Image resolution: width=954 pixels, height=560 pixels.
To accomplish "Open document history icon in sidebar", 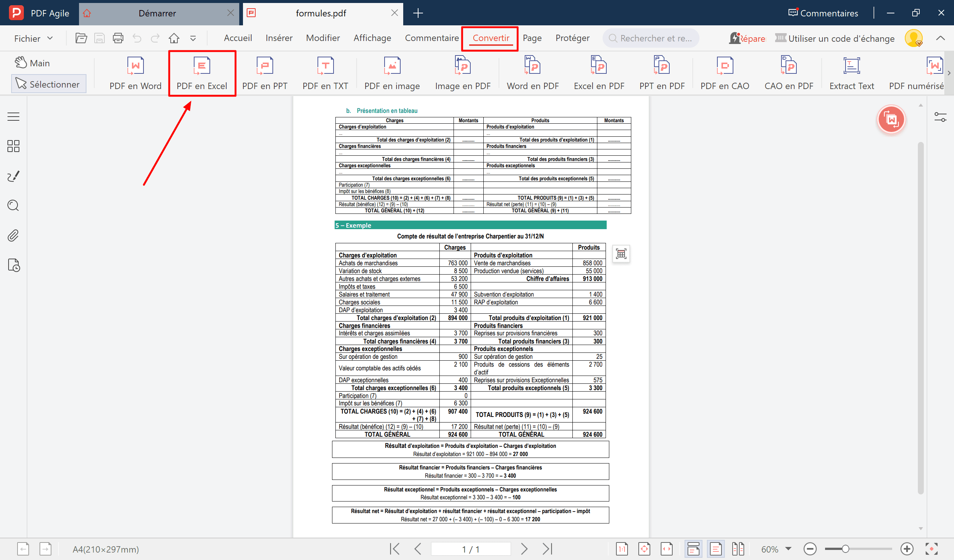I will point(14,265).
